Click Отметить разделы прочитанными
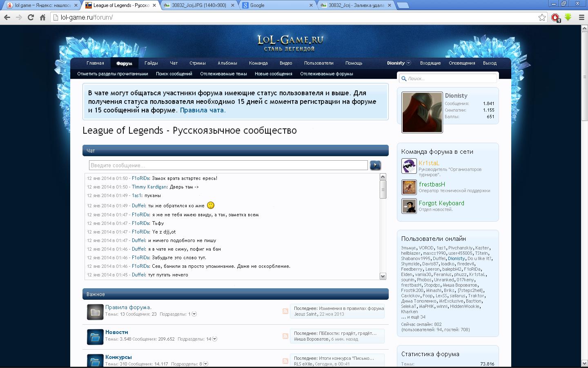The width and height of the screenshot is (588, 368). (x=113, y=74)
